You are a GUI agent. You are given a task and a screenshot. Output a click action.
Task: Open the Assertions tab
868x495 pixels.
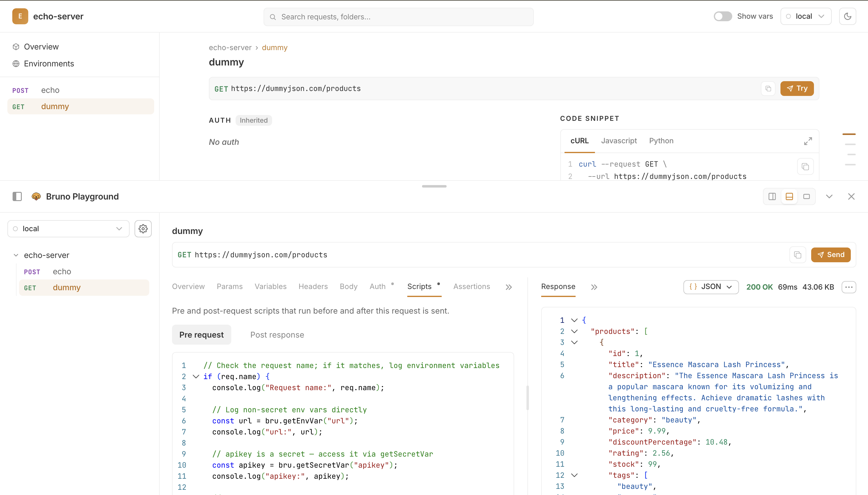472,287
